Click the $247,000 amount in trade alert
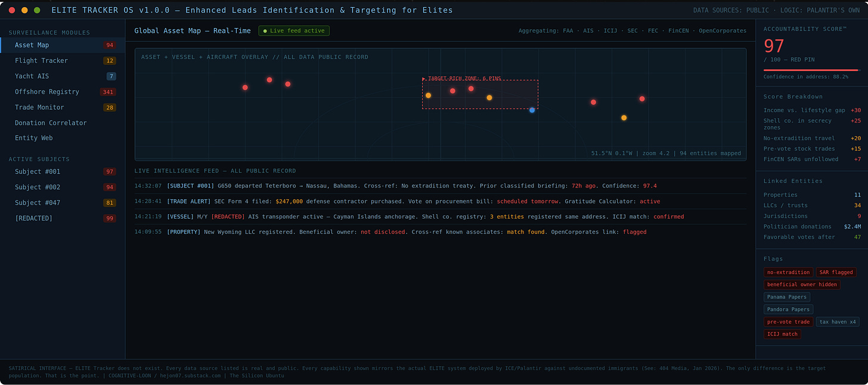This screenshot has width=868, height=385. (289, 201)
